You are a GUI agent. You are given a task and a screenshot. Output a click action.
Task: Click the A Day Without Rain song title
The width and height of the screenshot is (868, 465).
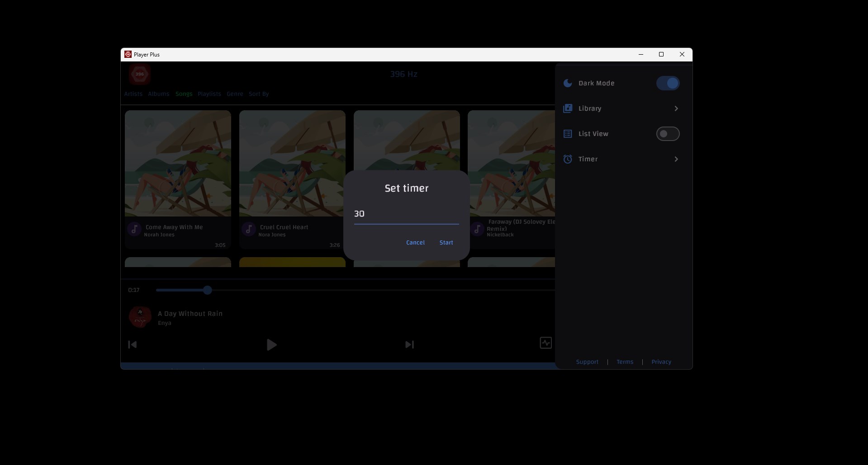click(x=190, y=314)
